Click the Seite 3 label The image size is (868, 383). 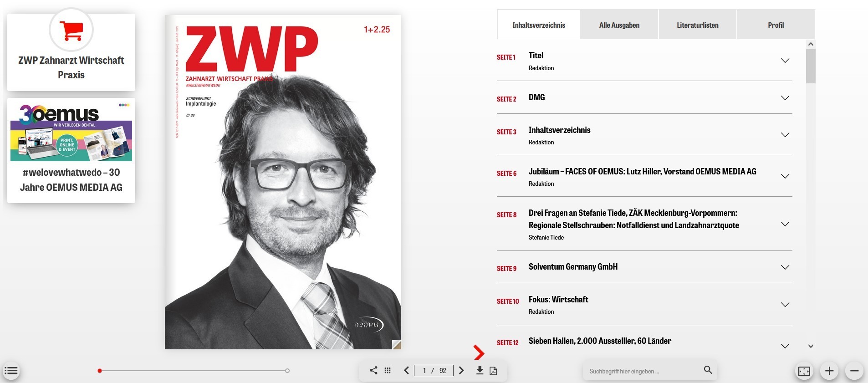[506, 132]
